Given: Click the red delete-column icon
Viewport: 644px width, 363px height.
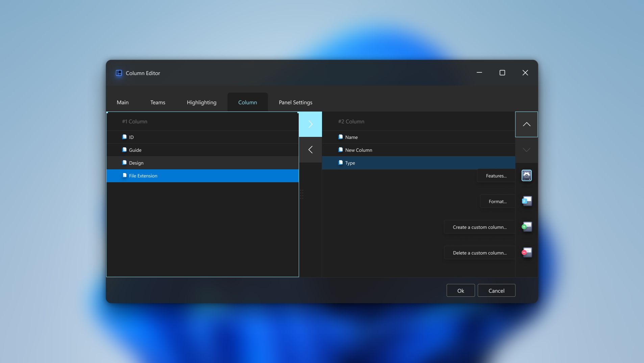Looking at the screenshot, I should (x=527, y=252).
